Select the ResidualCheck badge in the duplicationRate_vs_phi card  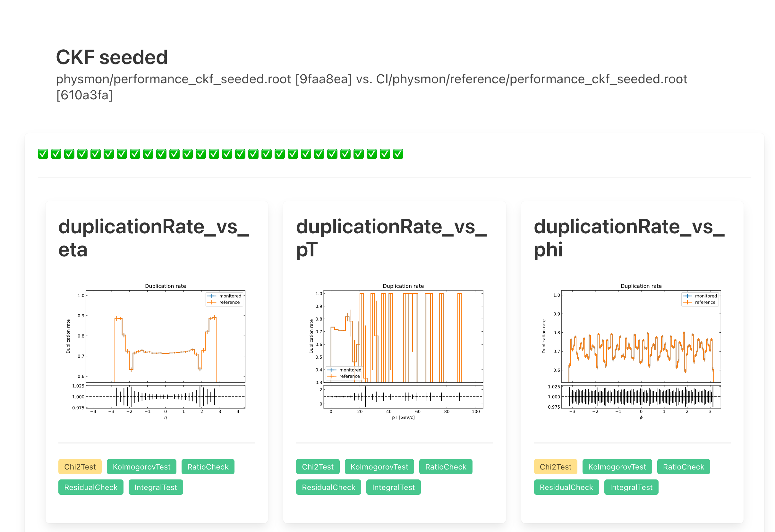tap(566, 487)
